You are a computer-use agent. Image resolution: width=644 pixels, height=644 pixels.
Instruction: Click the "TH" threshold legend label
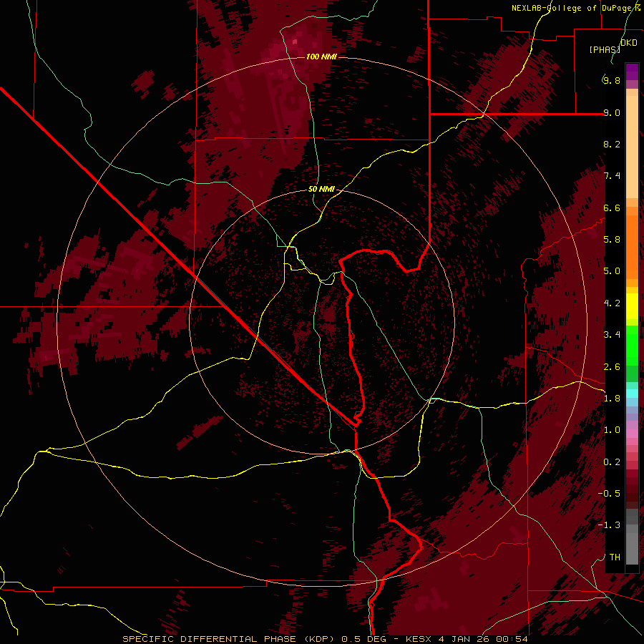[615, 557]
